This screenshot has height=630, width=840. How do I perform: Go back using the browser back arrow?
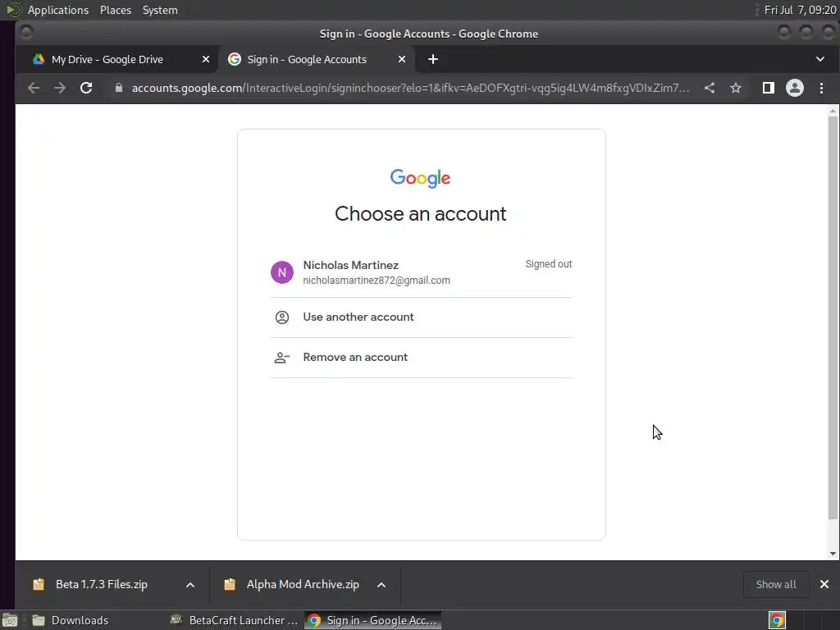pyautogui.click(x=33, y=88)
